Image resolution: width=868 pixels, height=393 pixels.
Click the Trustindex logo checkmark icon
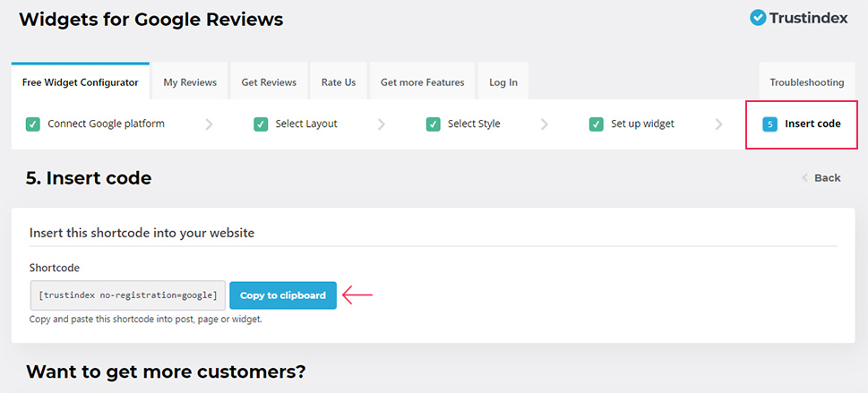[x=757, y=18]
